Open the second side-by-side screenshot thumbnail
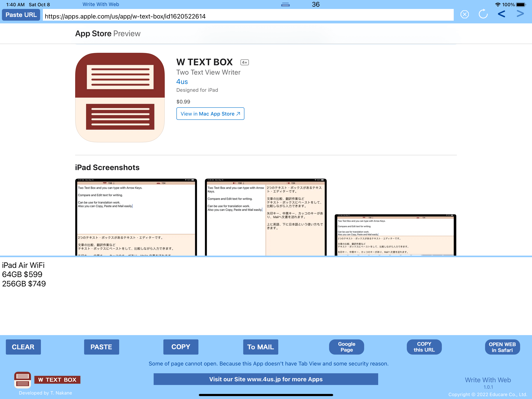The height and width of the screenshot is (399, 532). (266, 217)
